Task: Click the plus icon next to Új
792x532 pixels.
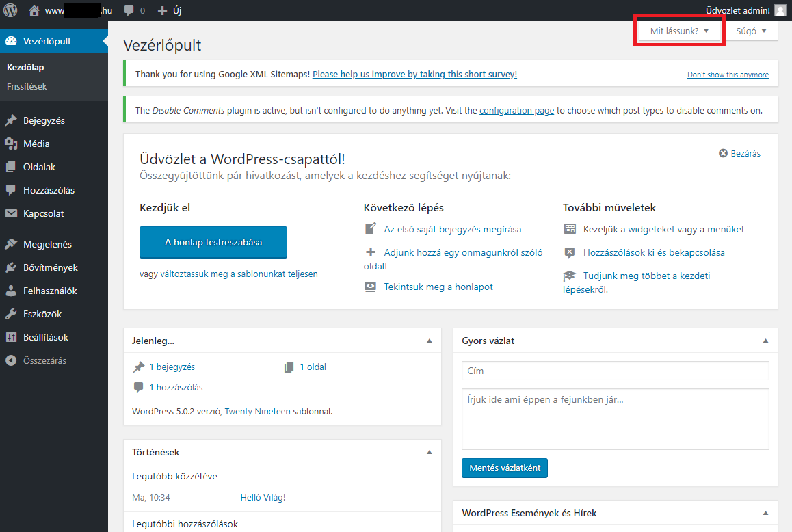Action: (x=162, y=11)
